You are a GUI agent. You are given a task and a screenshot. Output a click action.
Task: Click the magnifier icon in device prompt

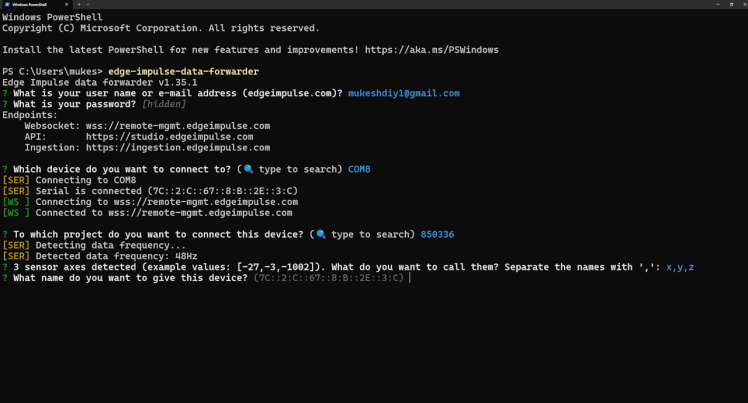(248, 169)
